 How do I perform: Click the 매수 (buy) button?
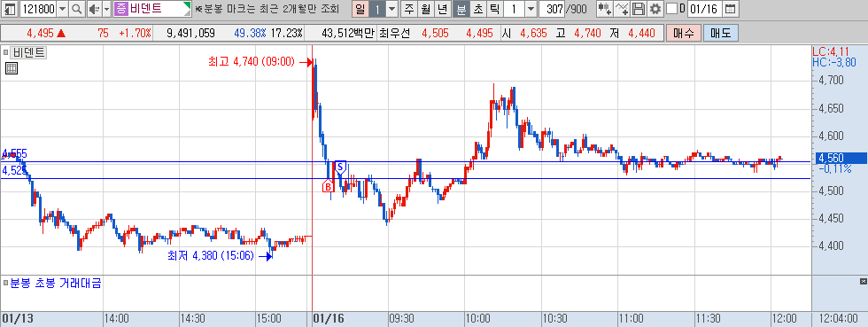click(x=684, y=34)
